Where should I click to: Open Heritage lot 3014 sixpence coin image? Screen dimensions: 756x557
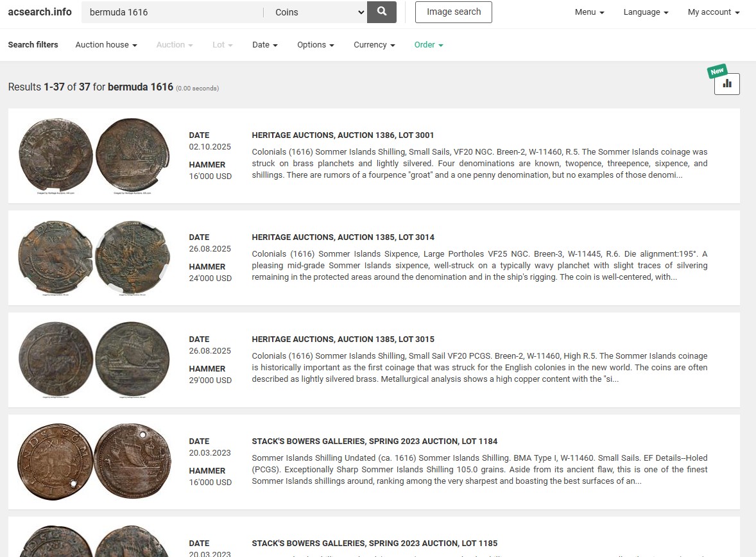pos(94,257)
